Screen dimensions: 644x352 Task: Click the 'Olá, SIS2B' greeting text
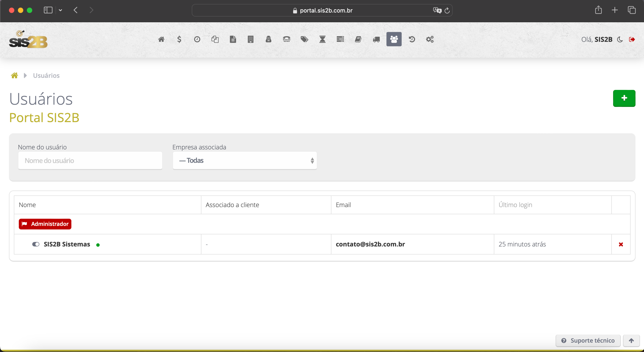(597, 40)
